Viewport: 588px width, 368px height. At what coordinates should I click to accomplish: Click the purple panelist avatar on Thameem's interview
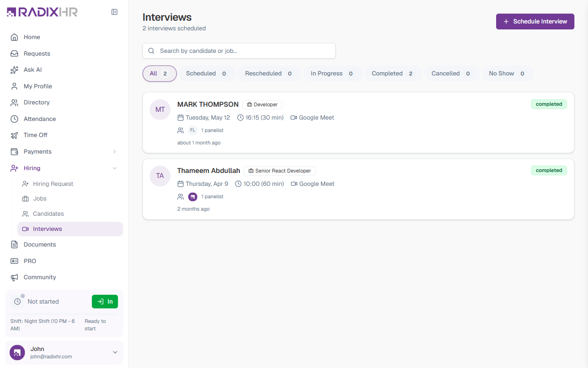point(192,196)
